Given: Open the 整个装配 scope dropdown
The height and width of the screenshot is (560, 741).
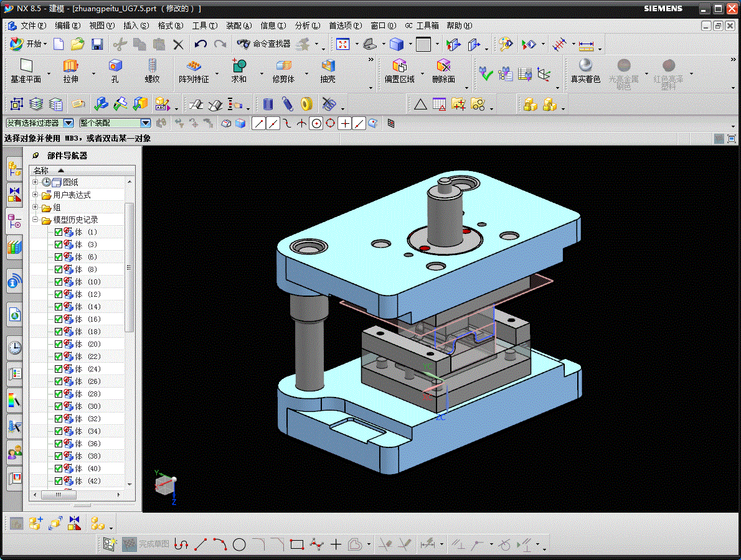Looking at the screenshot, I should (145, 123).
